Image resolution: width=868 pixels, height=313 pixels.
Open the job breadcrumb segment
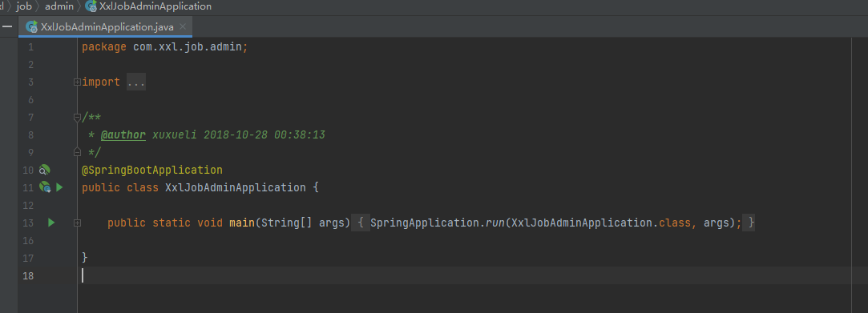(24, 6)
